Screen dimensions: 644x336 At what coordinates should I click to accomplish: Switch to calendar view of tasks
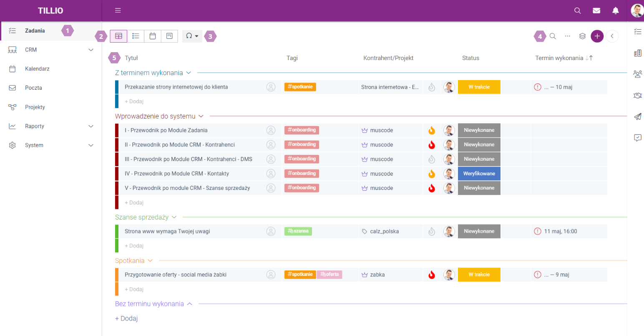pyautogui.click(x=153, y=36)
